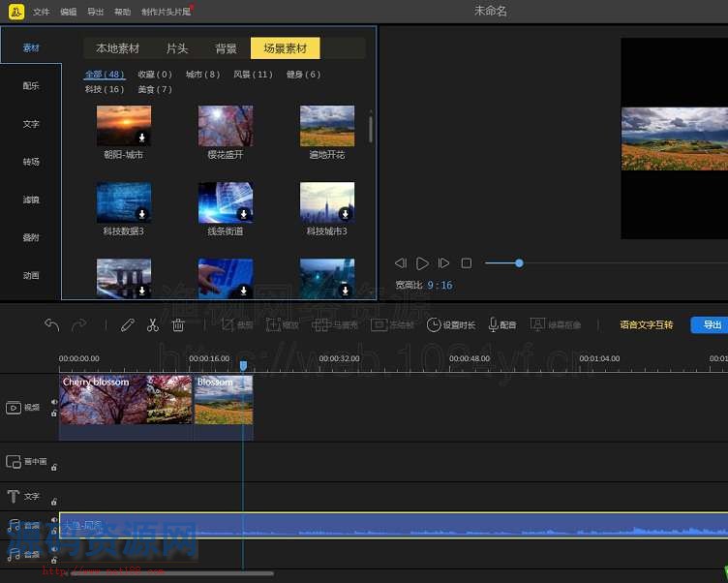
Task: Step back one frame in preview
Action: click(401, 263)
